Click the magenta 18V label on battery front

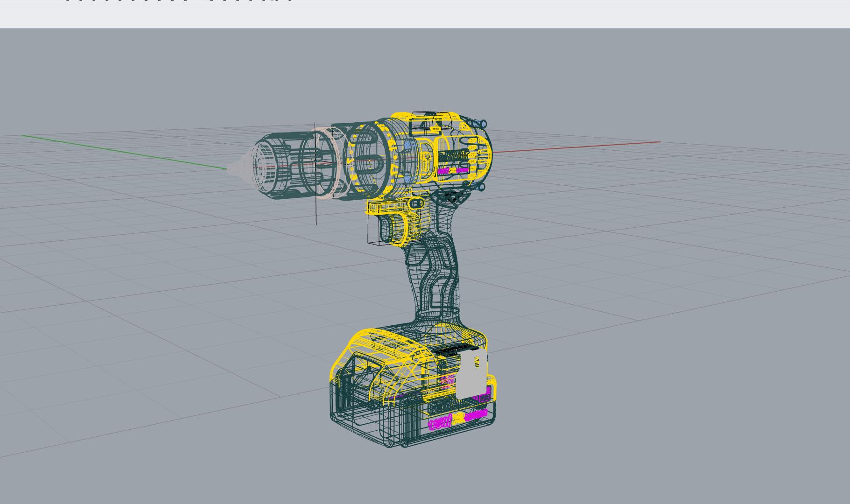(x=439, y=423)
